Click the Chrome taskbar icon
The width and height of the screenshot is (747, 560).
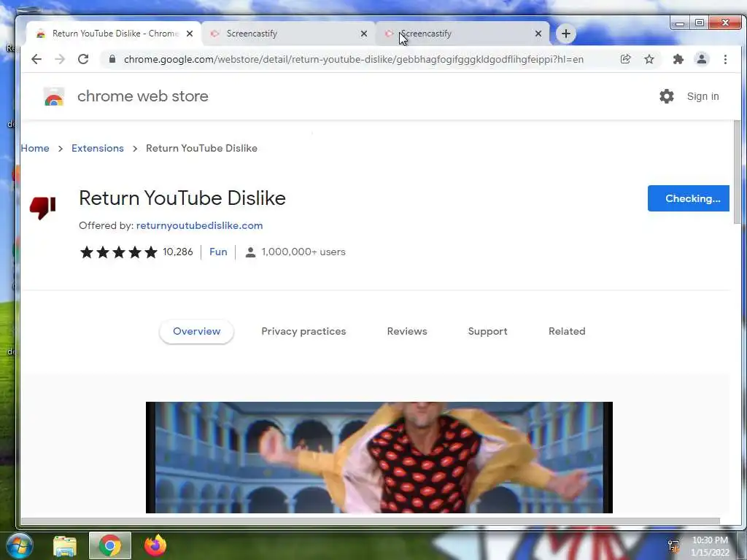click(x=110, y=545)
